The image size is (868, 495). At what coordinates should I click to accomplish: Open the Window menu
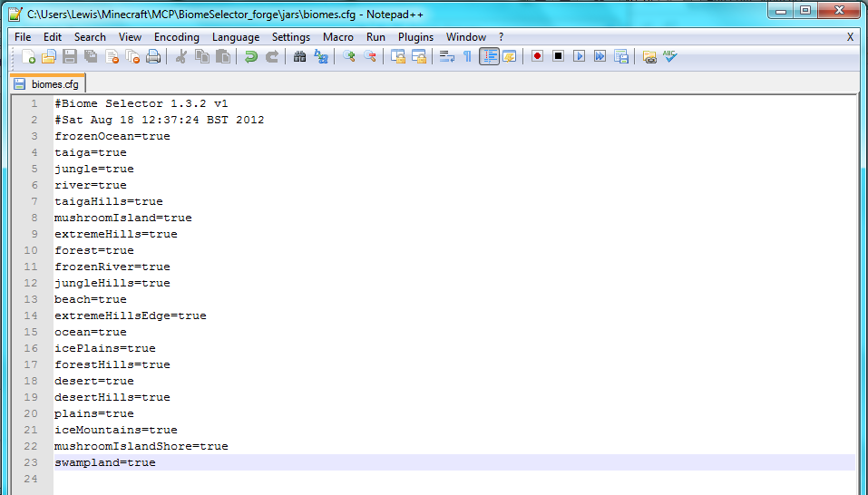[466, 37]
